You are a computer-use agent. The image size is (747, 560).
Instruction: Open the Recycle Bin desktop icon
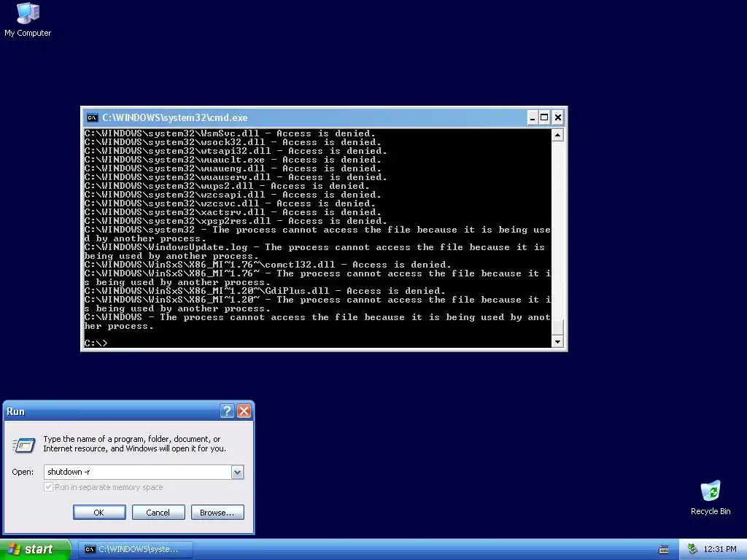pos(711,497)
